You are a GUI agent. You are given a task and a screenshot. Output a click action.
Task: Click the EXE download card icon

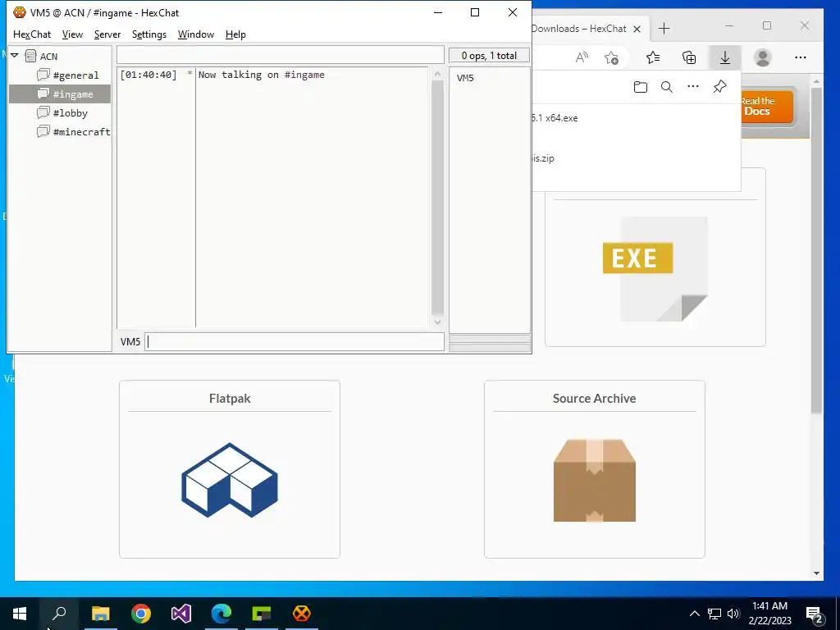655,269
